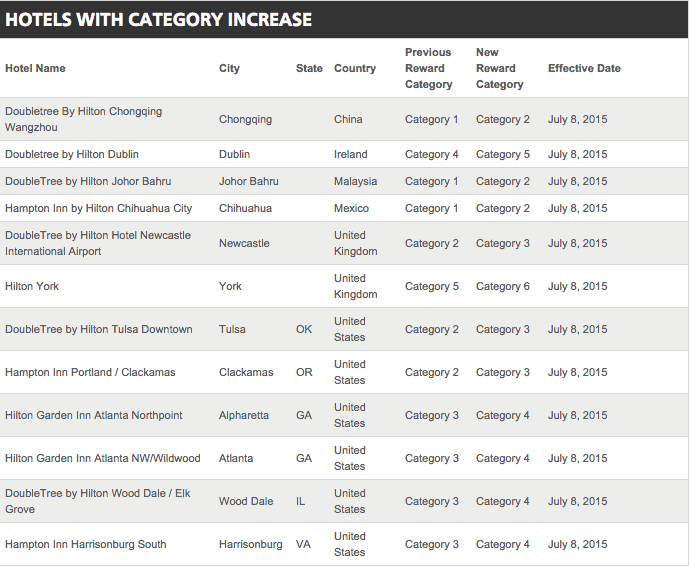Click the 'City' column header

[229, 68]
